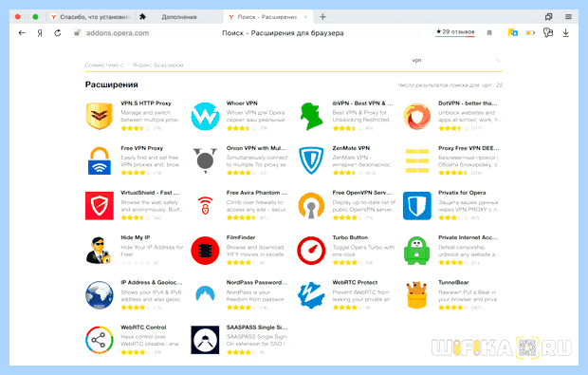Screen dimensions: 588x375
Task: Open the ZenMate VPN shield icon
Action: [311, 160]
